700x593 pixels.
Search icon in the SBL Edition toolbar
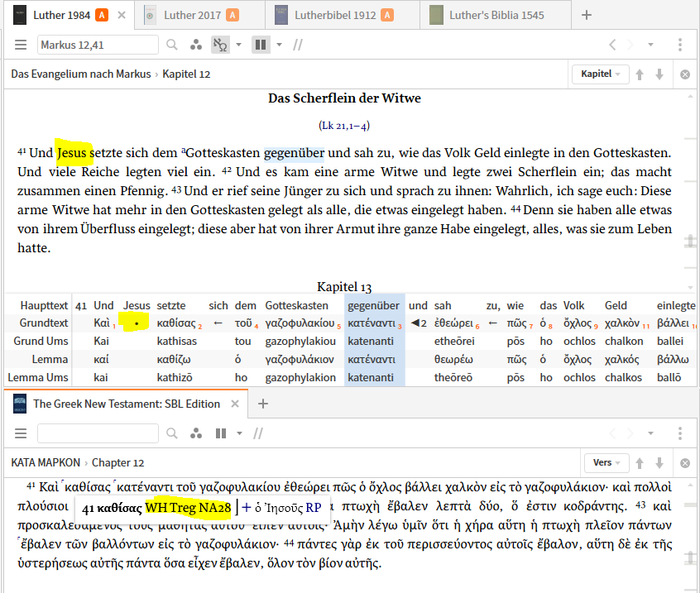click(172, 433)
